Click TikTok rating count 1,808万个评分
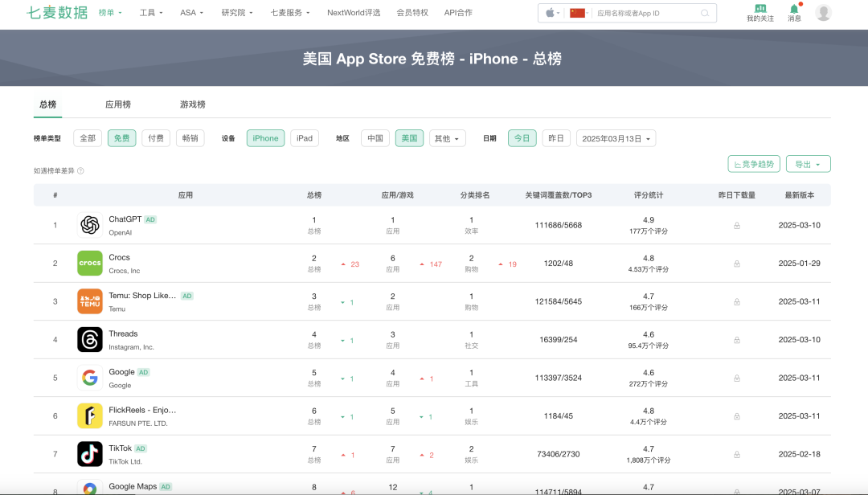868x495 pixels. [x=649, y=460]
